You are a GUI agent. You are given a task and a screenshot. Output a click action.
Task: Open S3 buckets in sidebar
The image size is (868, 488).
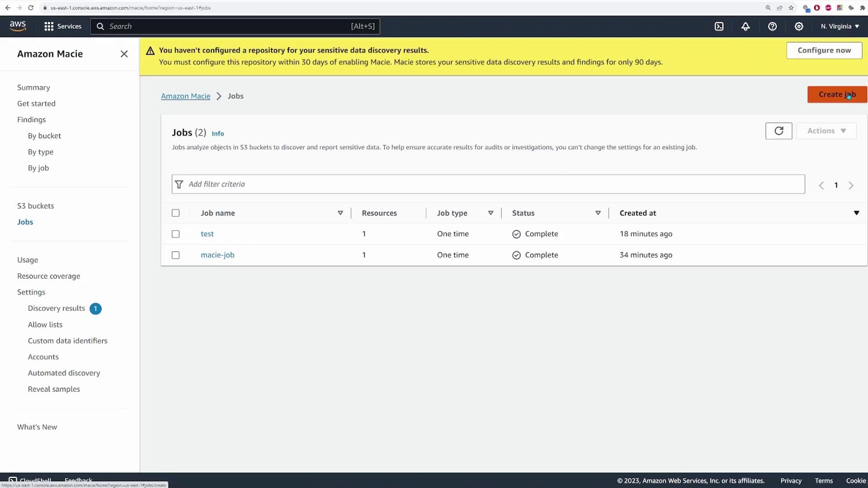(x=35, y=206)
